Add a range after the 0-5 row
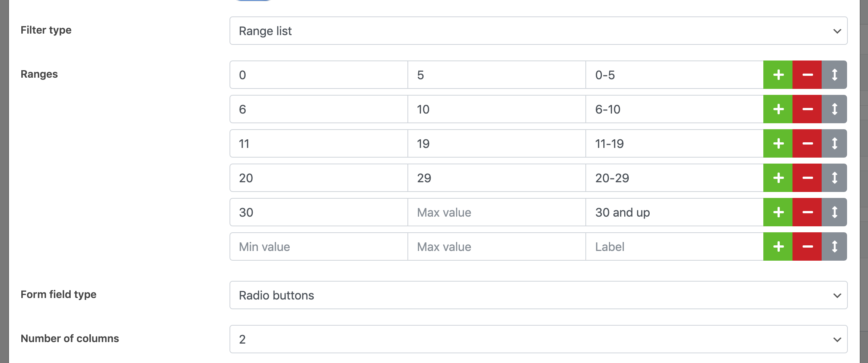Image resolution: width=868 pixels, height=363 pixels. click(778, 75)
